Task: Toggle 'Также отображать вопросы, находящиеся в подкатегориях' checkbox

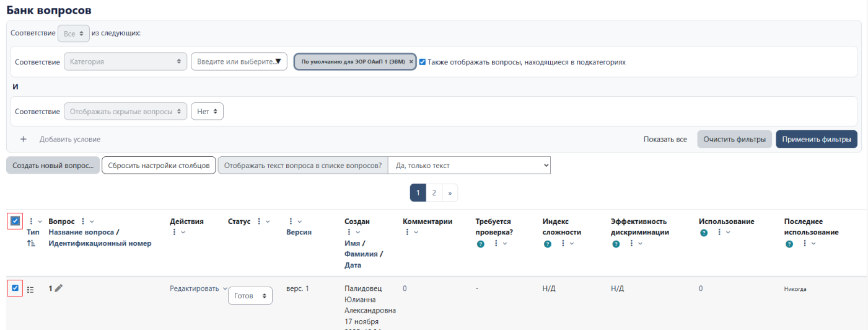Action: coord(423,62)
